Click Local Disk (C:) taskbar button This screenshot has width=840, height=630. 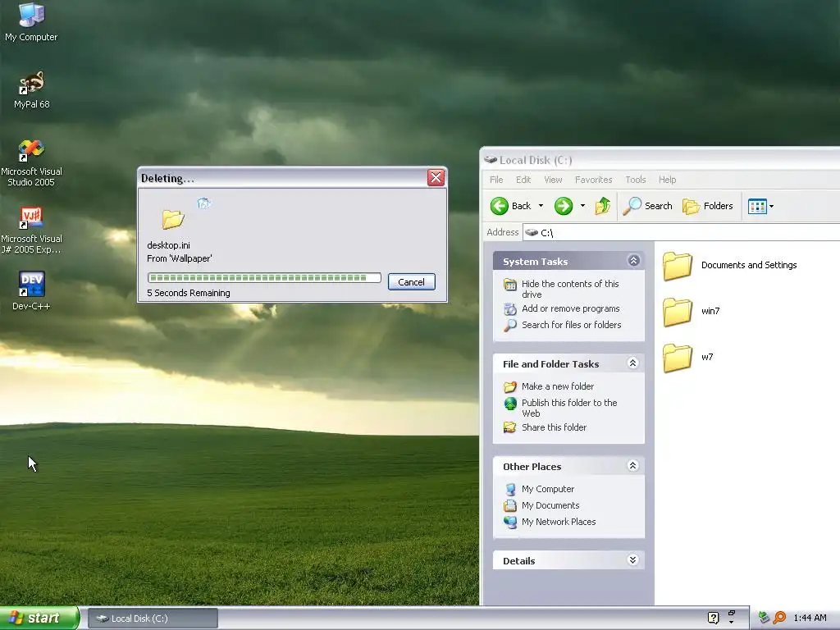[x=153, y=619]
